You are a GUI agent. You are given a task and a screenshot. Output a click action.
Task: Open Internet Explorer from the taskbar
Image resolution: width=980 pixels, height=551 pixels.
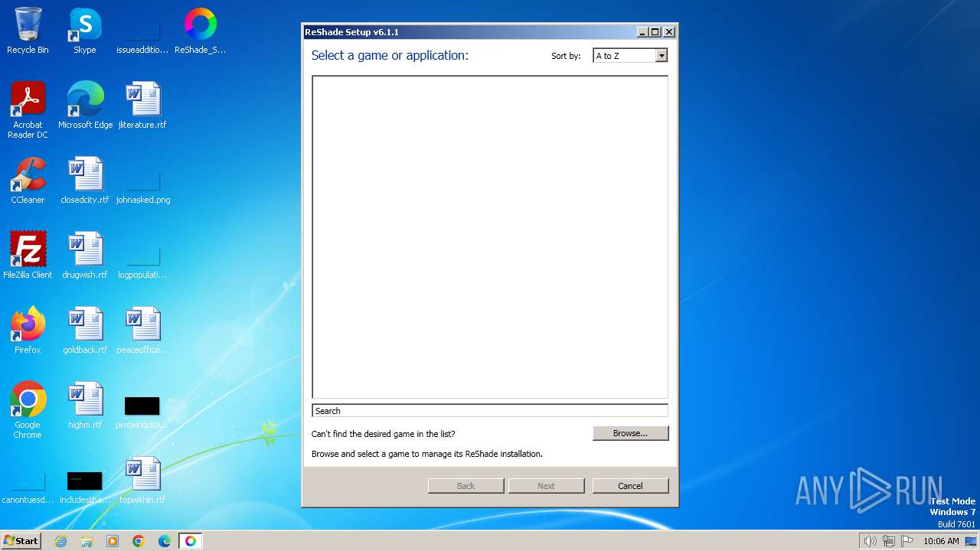[60, 541]
